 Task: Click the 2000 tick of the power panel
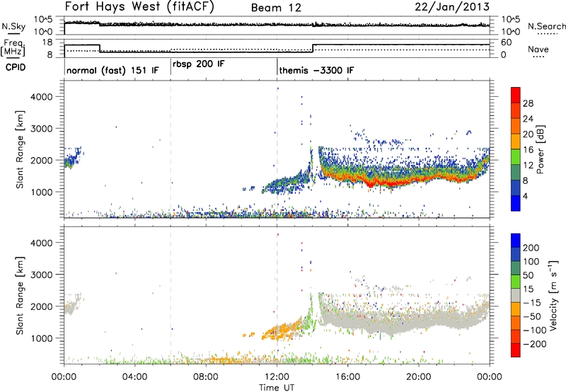(x=42, y=160)
